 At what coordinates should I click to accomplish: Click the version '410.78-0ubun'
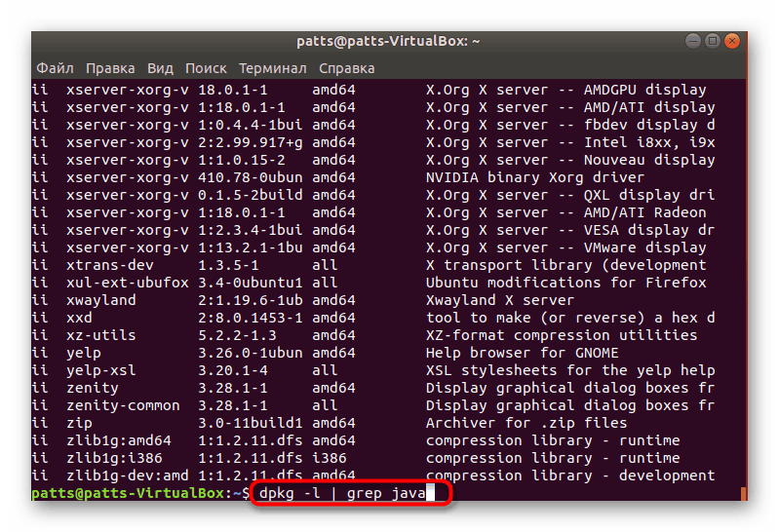click(250, 177)
